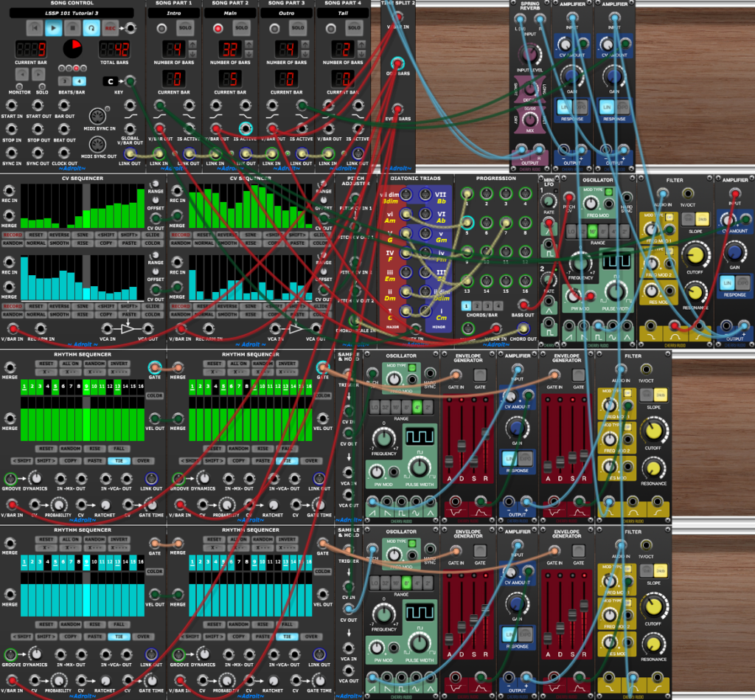Start playback in Song Control
Screen dimensions: 755x700
pos(53,29)
